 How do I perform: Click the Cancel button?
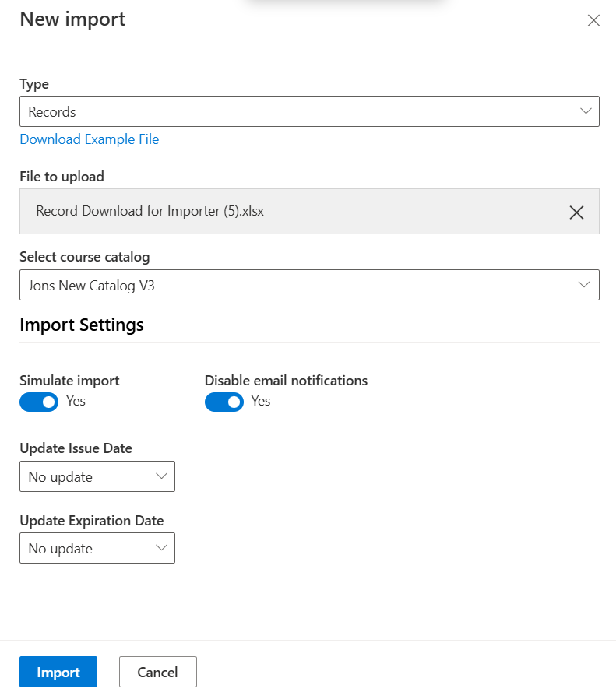pyautogui.click(x=157, y=672)
